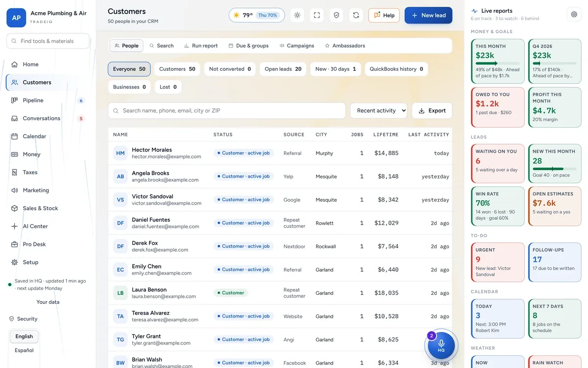Click the Your data link
The image size is (588, 368).
pyautogui.click(x=48, y=302)
